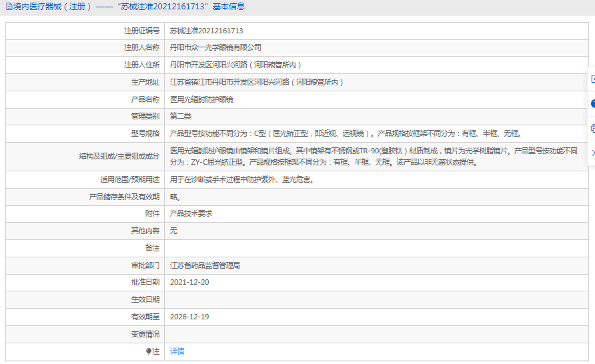The width and height of the screenshot is (595, 364).
Task: Open the 详情 link
Action: [177, 351]
